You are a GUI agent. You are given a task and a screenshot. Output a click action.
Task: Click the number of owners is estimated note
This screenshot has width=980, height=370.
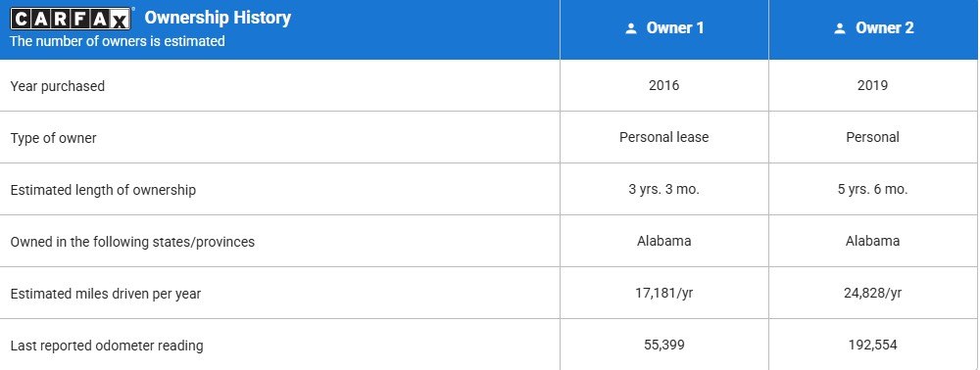(x=118, y=42)
